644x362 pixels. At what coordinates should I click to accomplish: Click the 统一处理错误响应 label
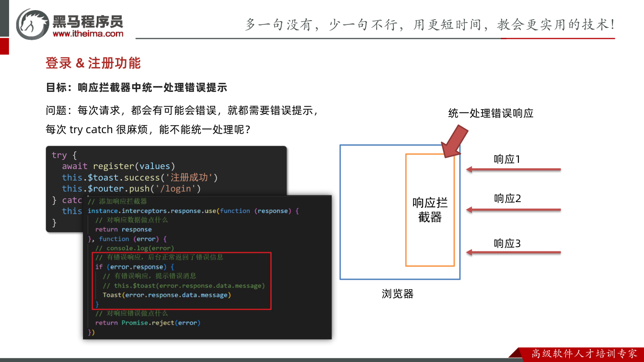pyautogui.click(x=491, y=113)
